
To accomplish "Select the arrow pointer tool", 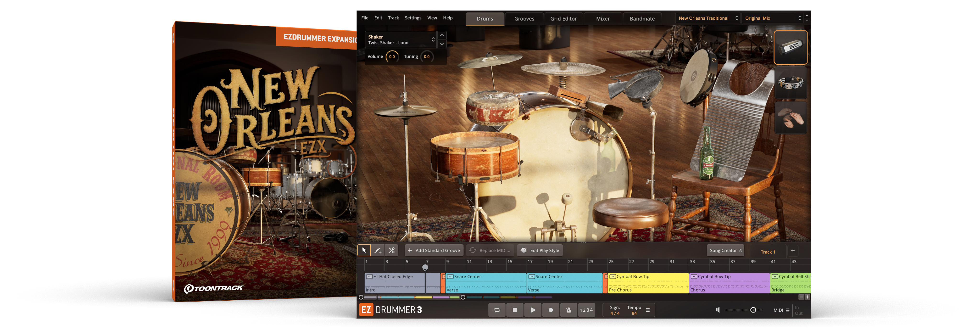I will (364, 250).
